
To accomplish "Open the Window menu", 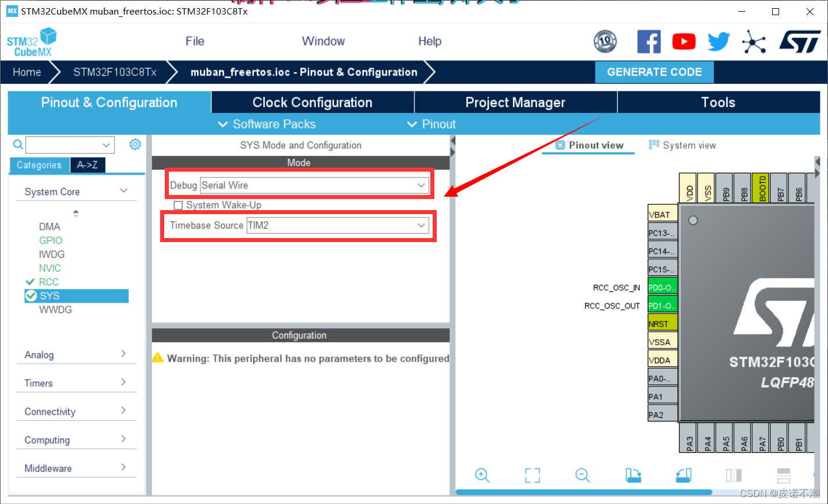I will (323, 41).
